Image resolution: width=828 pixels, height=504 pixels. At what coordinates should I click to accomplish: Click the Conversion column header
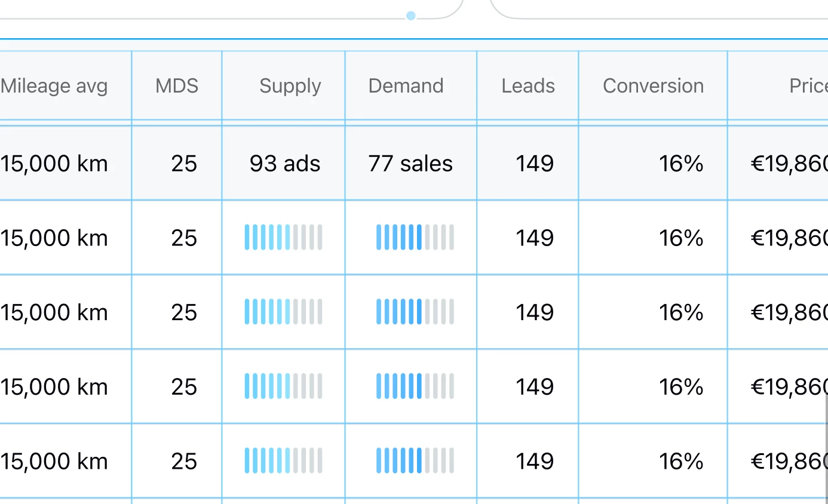pos(653,86)
